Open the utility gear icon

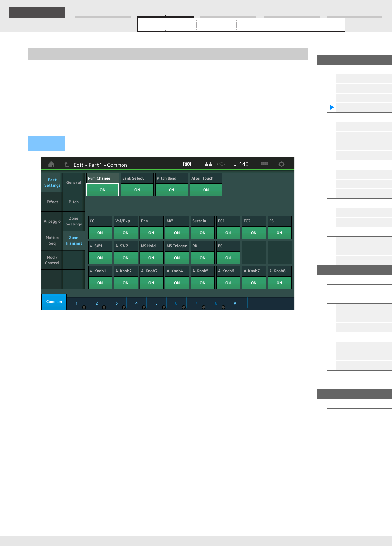[x=281, y=164]
